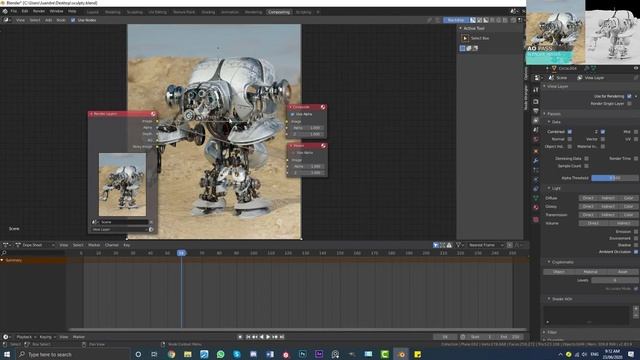Open the Dope Sheet filters funnel icon
640x360 pixels.
458,245
